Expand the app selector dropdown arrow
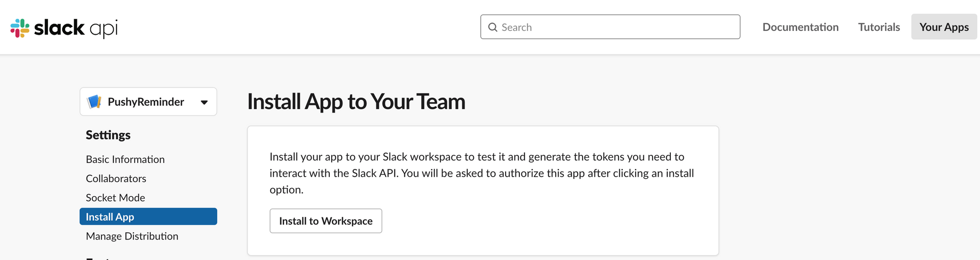Image resolution: width=980 pixels, height=260 pixels. point(204,102)
